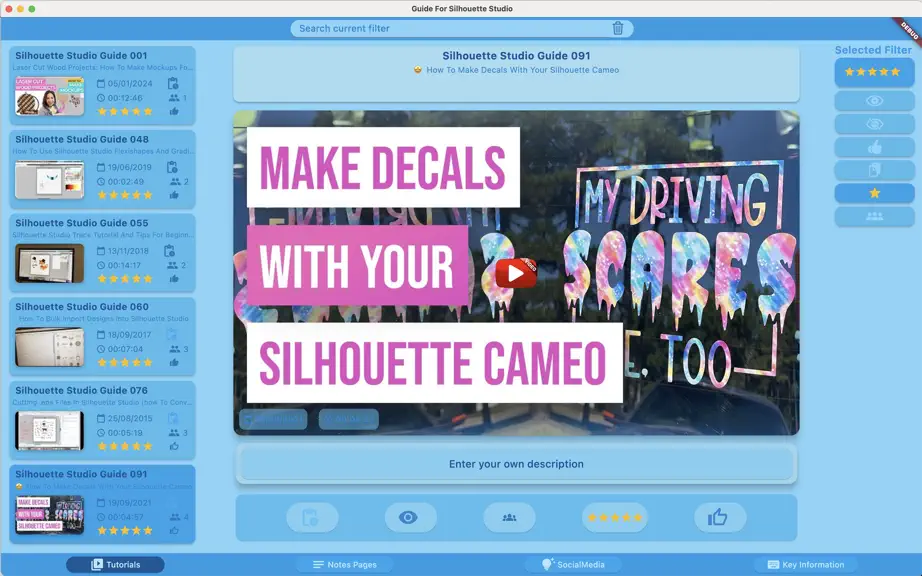Image resolution: width=922 pixels, height=576 pixels.
Task: Open the SocialMedia tab
Action: pos(573,564)
